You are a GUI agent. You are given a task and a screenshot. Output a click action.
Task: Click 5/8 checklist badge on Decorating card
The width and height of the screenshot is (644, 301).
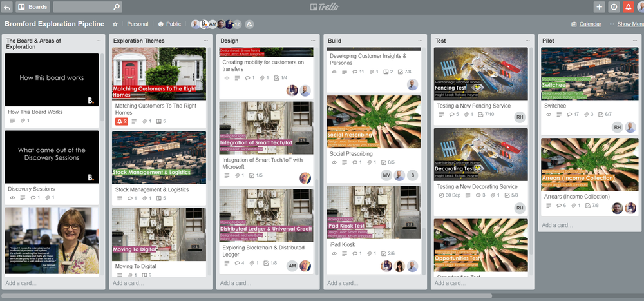tap(511, 195)
